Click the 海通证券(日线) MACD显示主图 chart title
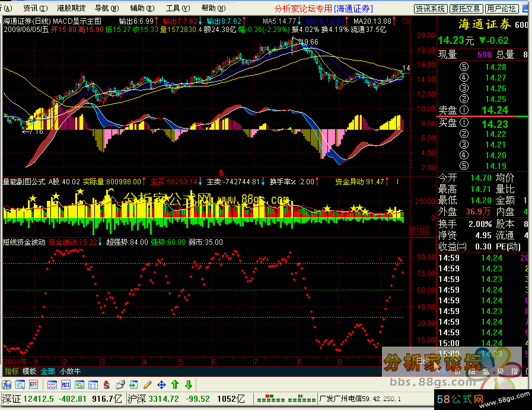 pos(52,21)
